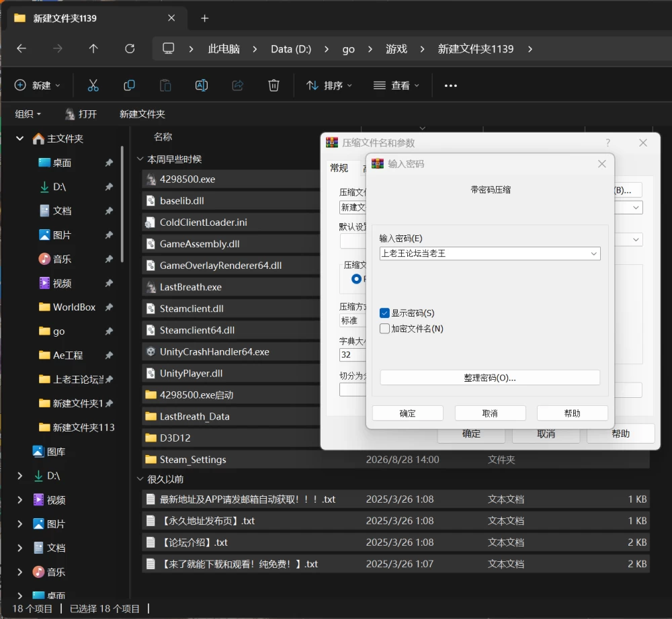Enable the 加密文件名(N) checkbox
The image size is (672, 619).
coord(384,329)
